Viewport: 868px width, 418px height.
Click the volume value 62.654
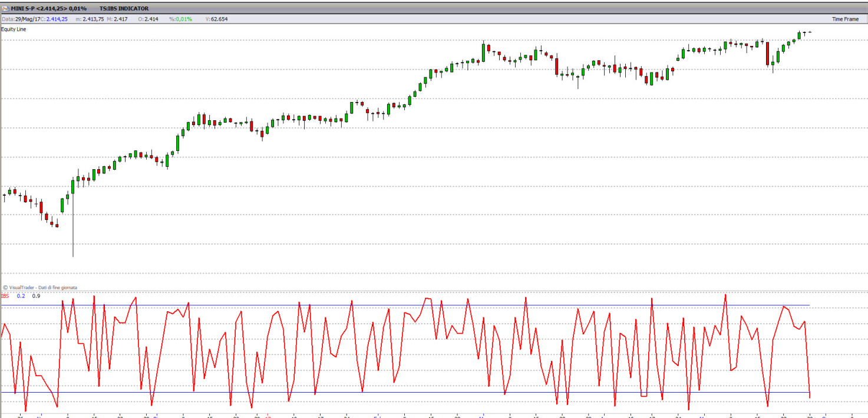(x=219, y=19)
